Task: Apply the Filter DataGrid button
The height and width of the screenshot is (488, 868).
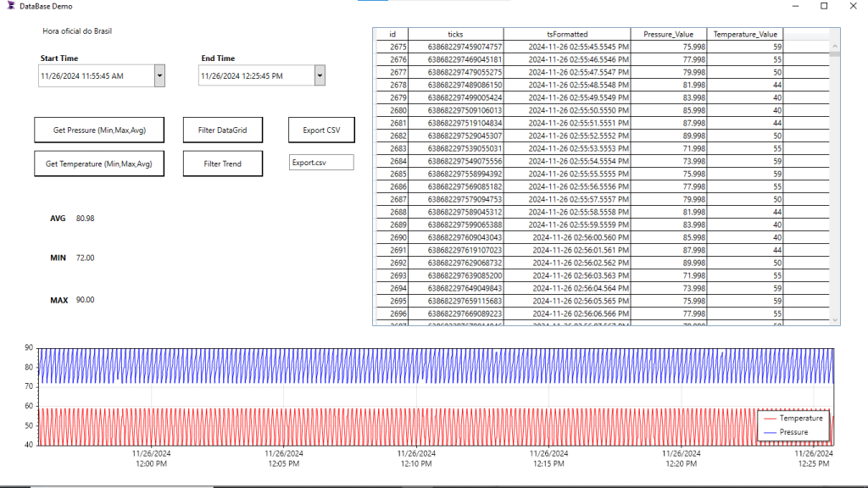Action: 223,130
